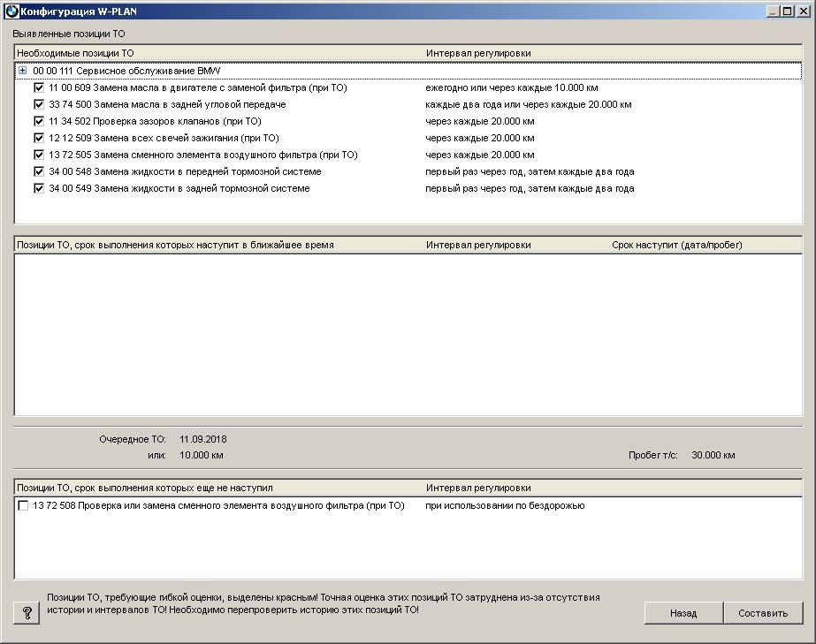Toggle 11 34 502 valve clearance checkbox

click(x=39, y=121)
